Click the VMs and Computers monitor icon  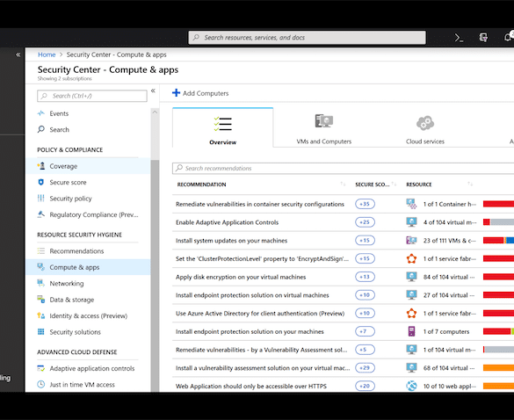click(324, 121)
